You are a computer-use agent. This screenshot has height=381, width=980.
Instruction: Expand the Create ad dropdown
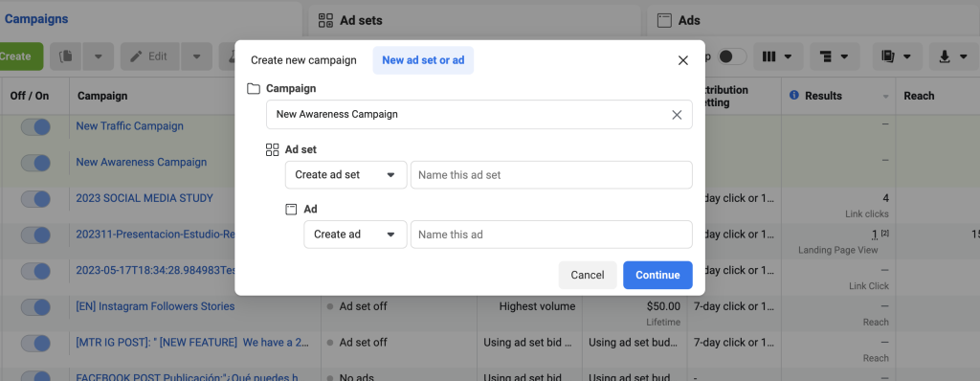click(x=356, y=235)
